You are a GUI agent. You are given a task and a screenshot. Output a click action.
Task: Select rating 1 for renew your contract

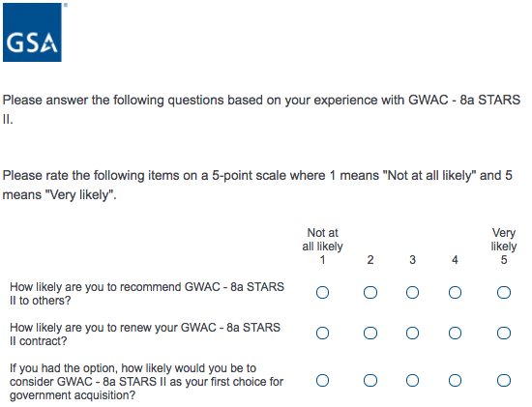coord(322,334)
